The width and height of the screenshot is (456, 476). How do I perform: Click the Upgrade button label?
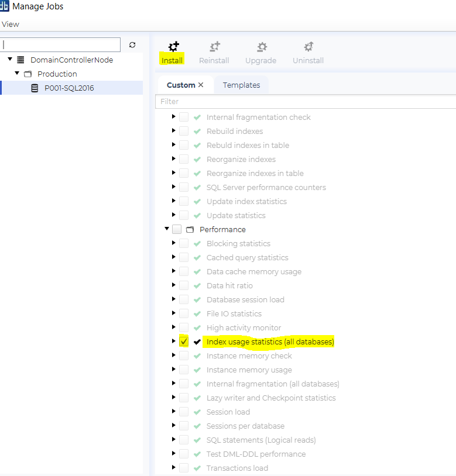[261, 60]
